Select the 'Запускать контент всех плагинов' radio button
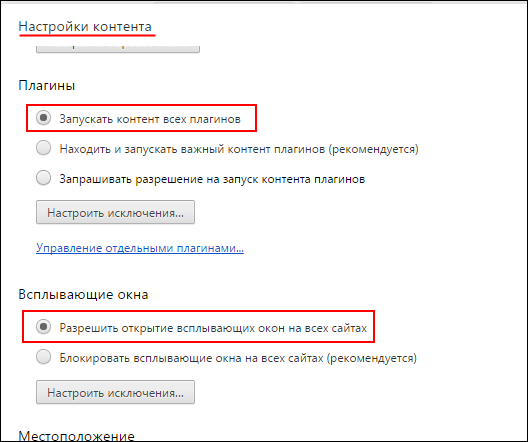Viewport: 528px width, 442px height. point(43,118)
